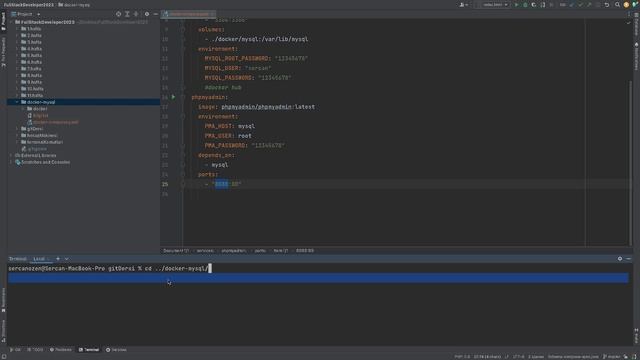Screen dimensions: 640x360
Task: Open Search Everywhere magnifier
Action: point(617,5)
